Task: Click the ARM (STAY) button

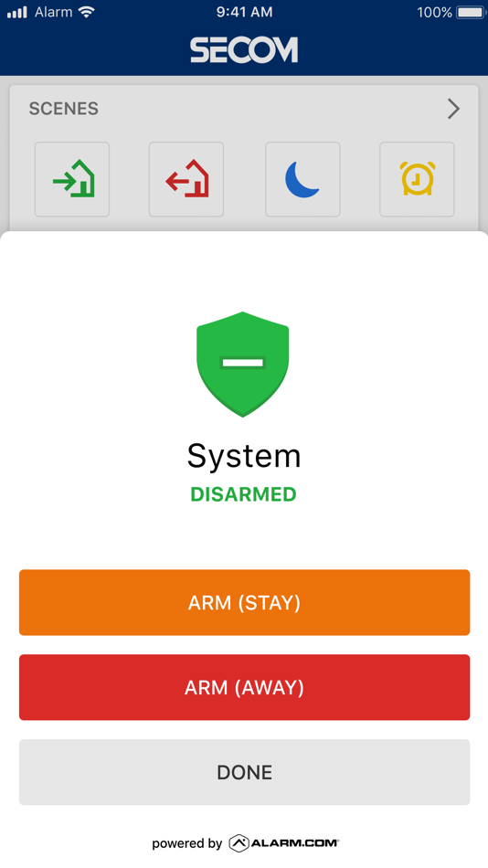Action: 244,602
